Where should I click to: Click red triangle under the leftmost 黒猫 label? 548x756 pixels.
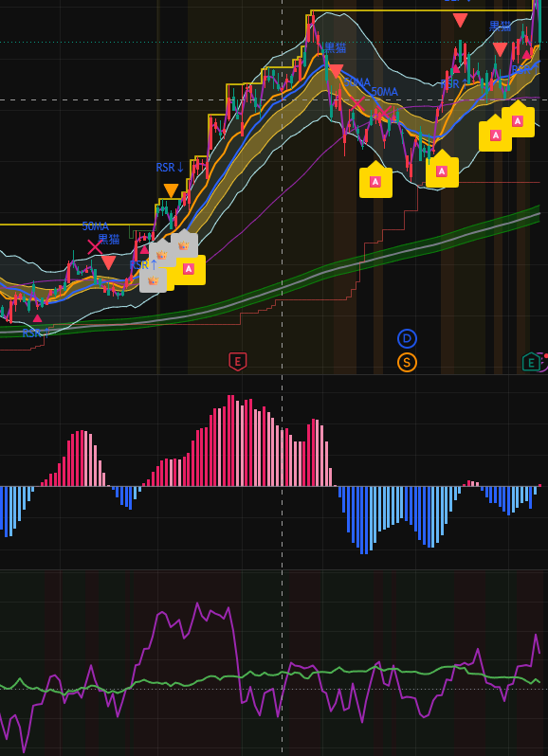pyautogui.click(x=108, y=262)
